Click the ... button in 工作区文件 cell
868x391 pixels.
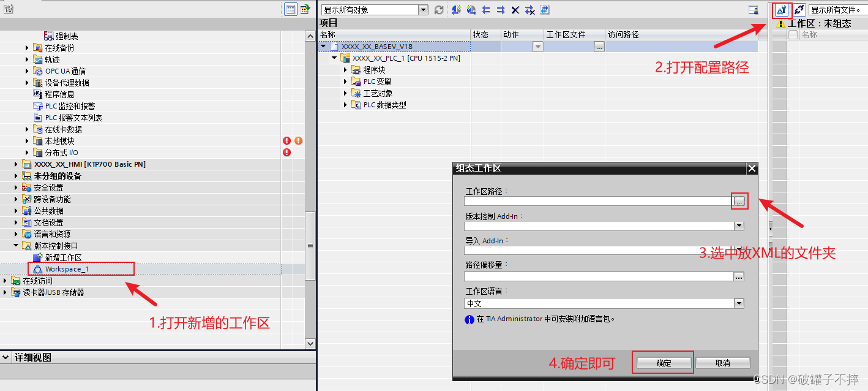coord(599,47)
